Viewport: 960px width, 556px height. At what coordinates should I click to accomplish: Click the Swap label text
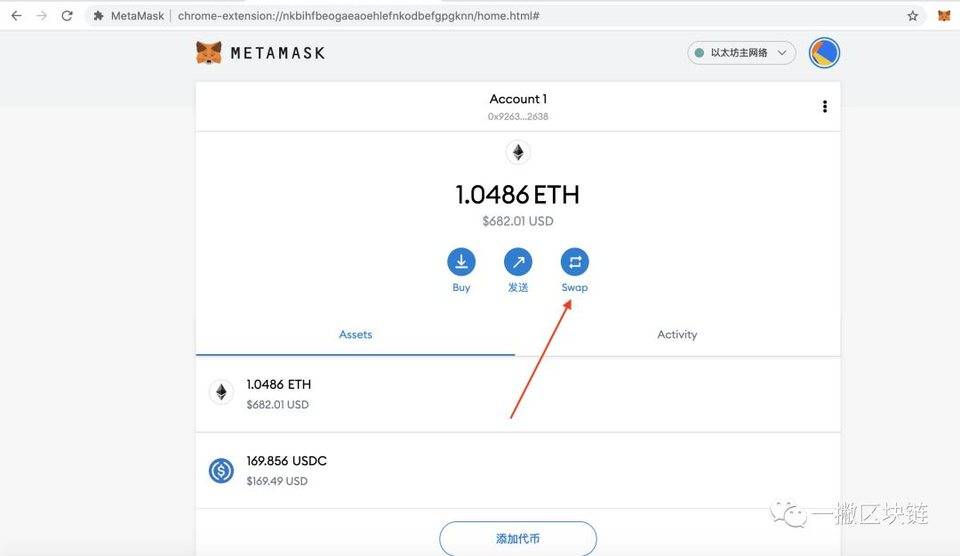pos(574,288)
